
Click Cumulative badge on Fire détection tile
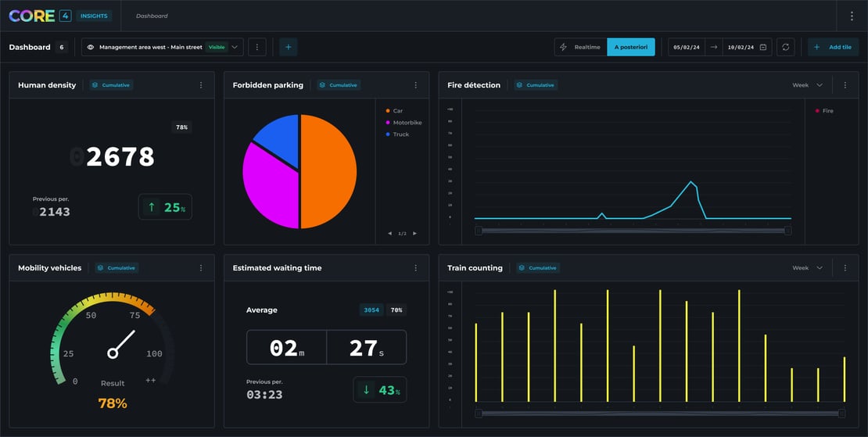(536, 85)
